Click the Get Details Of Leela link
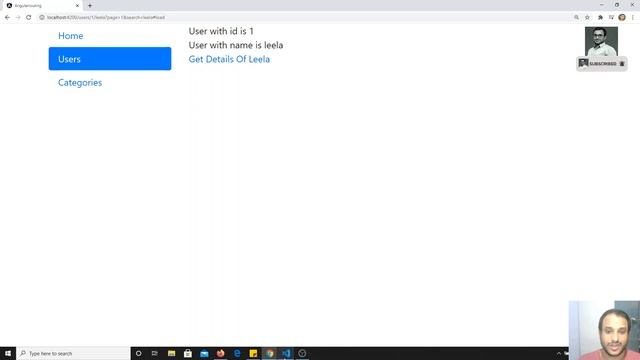The image size is (640, 360). (229, 59)
